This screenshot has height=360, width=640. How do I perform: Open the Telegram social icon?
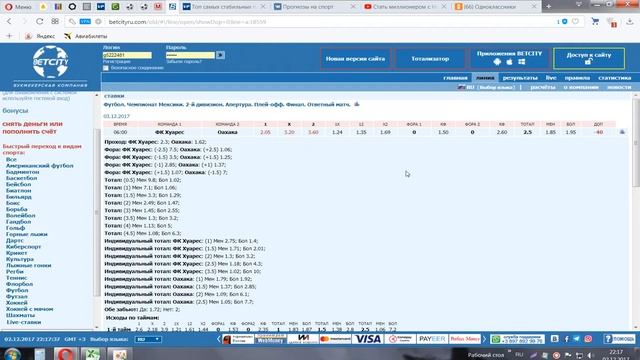click(x=576, y=339)
